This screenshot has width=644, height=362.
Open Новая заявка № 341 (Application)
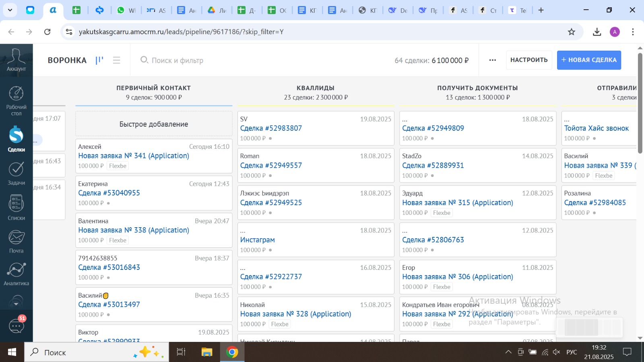coord(134,156)
